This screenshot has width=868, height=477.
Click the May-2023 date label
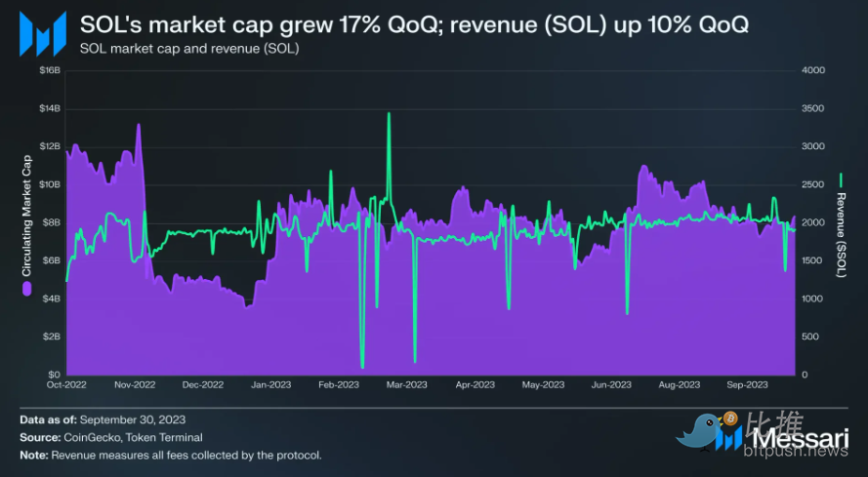543,384
